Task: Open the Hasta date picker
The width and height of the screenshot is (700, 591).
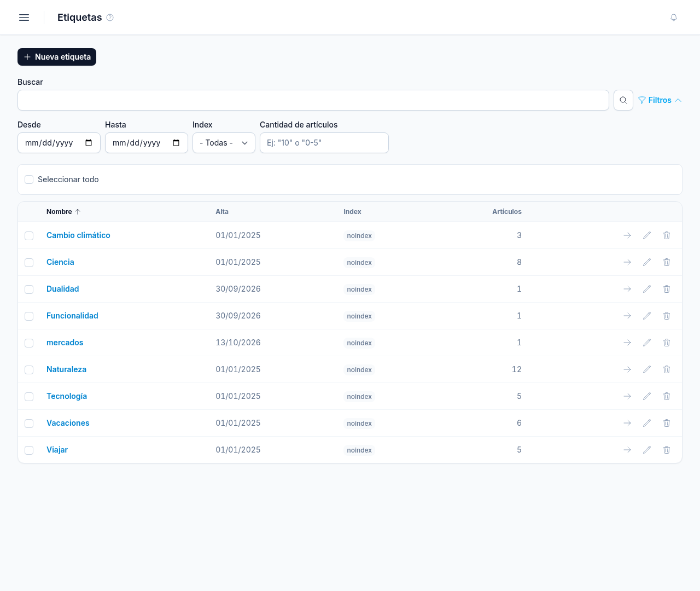Action: tap(176, 143)
